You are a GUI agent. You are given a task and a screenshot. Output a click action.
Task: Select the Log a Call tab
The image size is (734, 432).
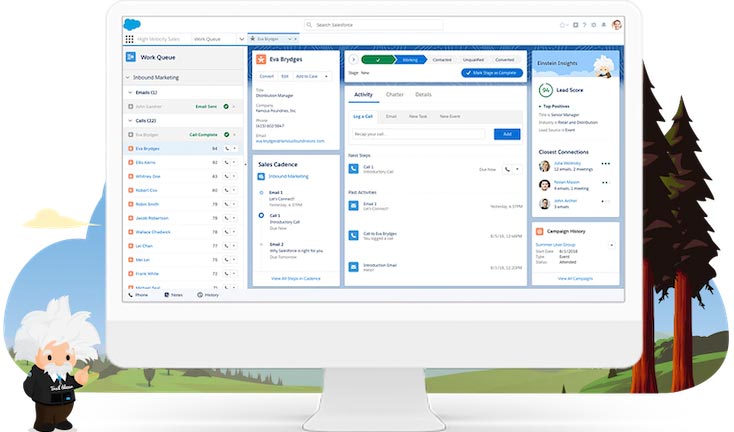363,116
